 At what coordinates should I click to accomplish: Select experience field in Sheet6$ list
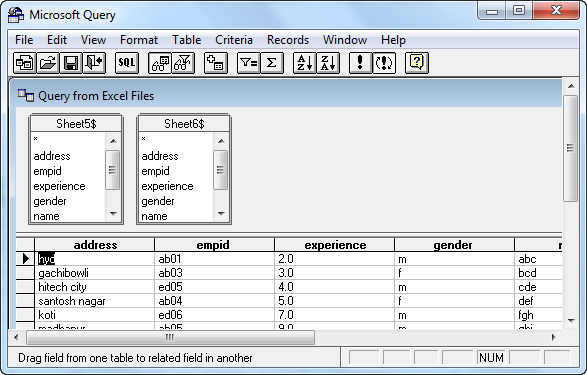point(167,186)
